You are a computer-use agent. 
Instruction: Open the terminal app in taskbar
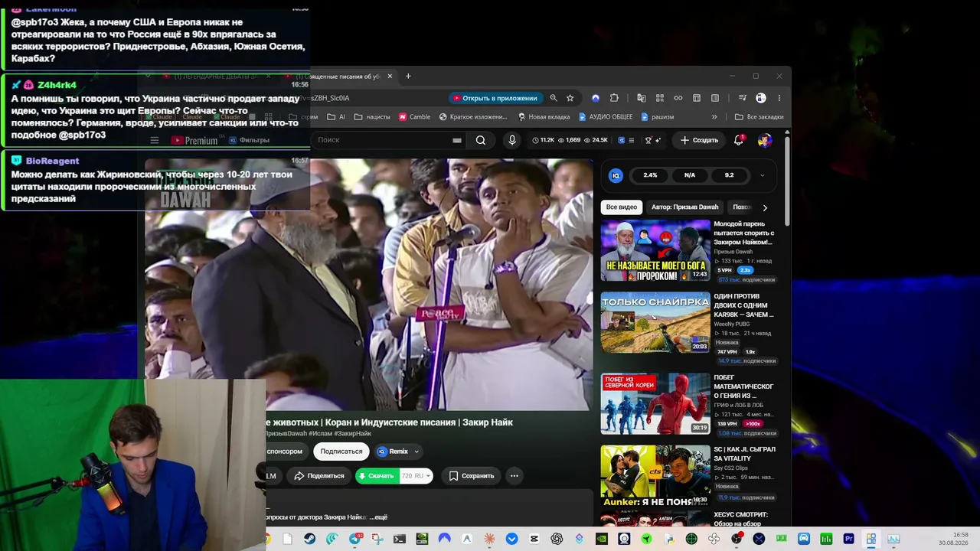pyautogui.click(x=399, y=539)
